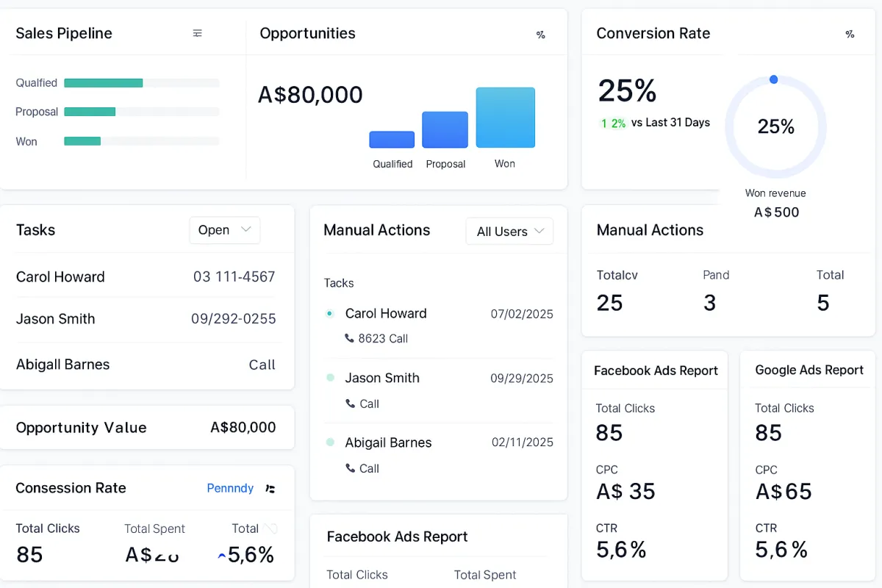Click Total Clicks 85 in Google Ads Report
Screen dimensions: 882x588
coord(768,433)
